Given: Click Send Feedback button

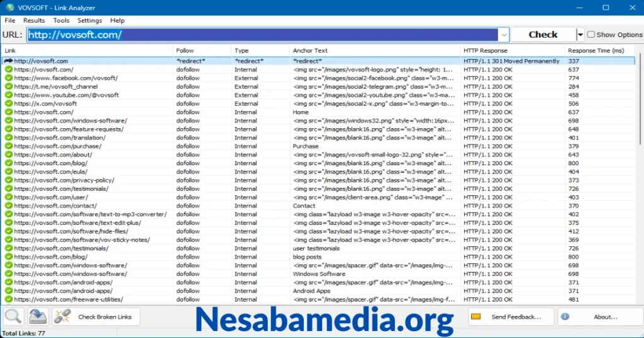Looking at the screenshot, I should point(511,317).
